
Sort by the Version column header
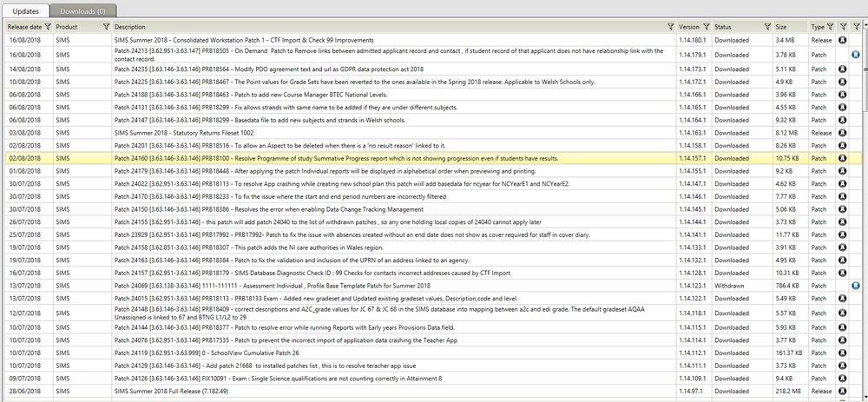point(688,27)
